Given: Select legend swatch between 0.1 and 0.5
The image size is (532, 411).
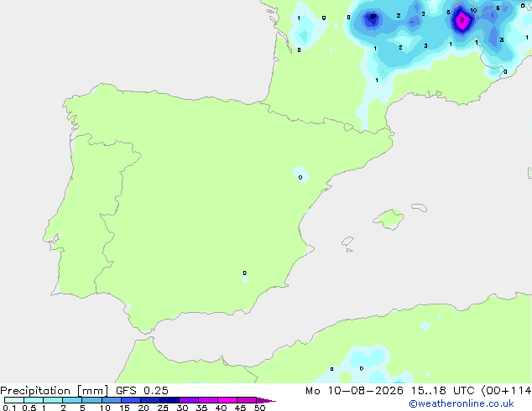Looking at the screenshot, I should (x=14, y=400).
